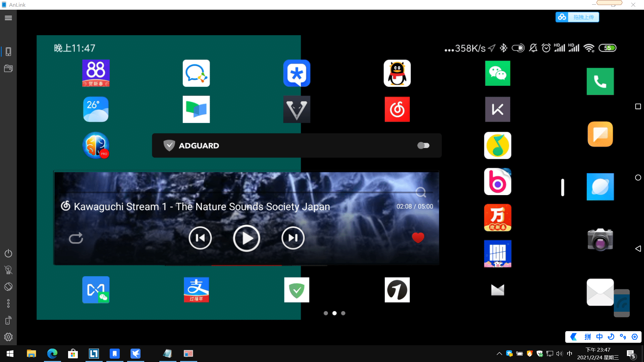The width and height of the screenshot is (644, 362).
Task: Skip to previous track in music widget
Action: coord(200,238)
